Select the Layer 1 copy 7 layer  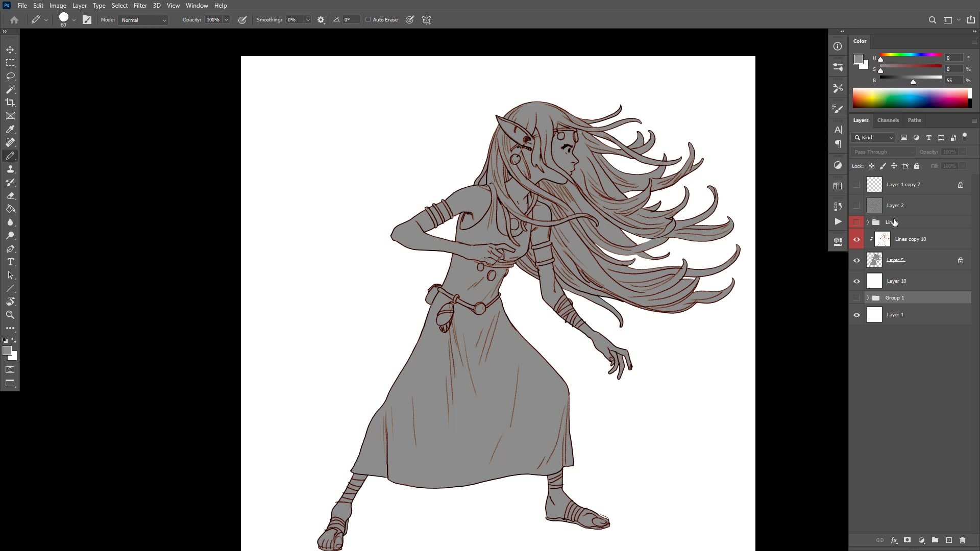point(903,185)
